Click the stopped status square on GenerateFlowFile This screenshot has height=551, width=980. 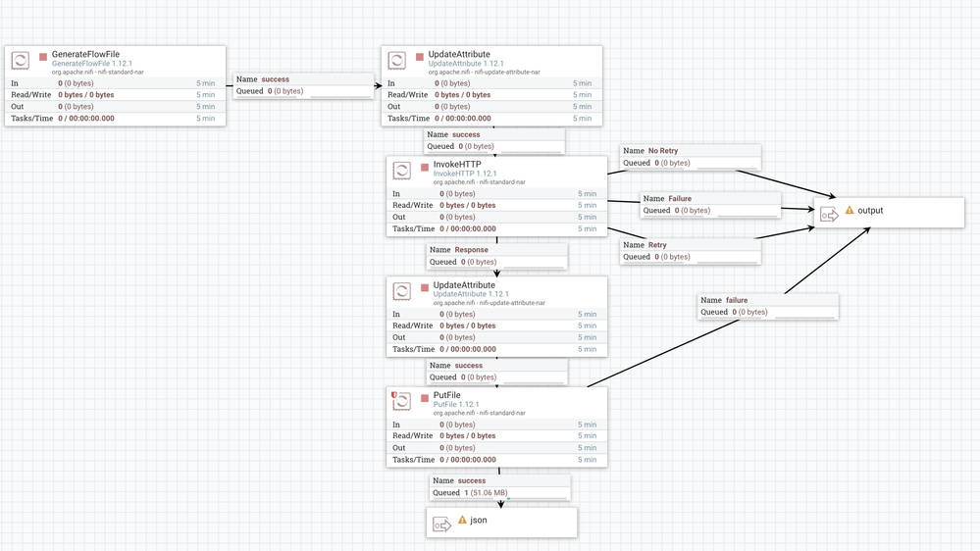click(43, 57)
